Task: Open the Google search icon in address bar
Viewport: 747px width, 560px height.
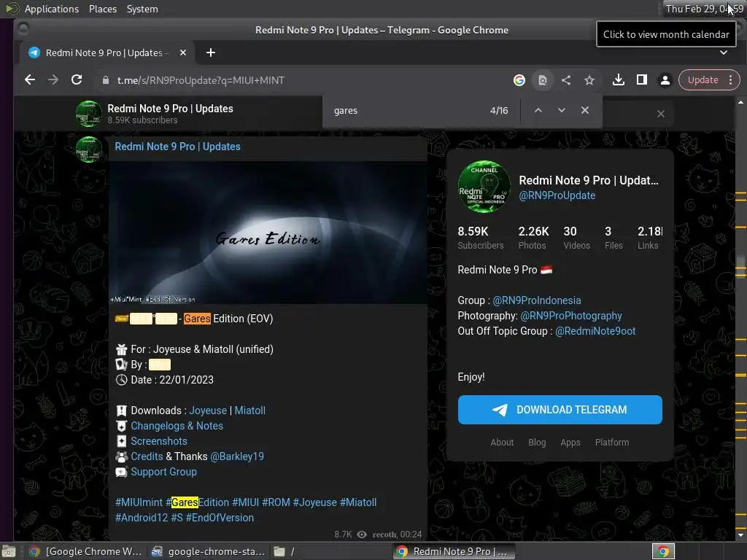Action: click(x=519, y=80)
